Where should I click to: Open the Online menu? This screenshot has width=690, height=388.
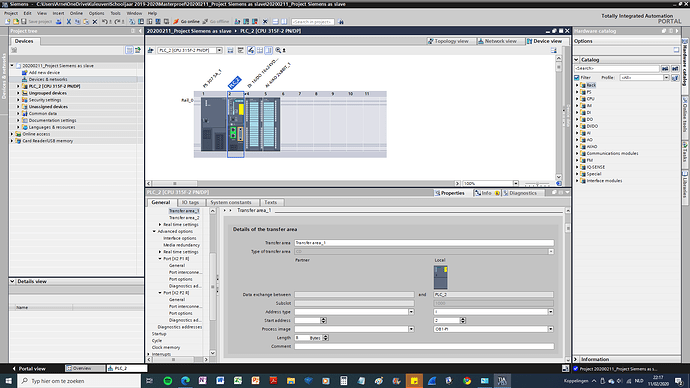76,13
